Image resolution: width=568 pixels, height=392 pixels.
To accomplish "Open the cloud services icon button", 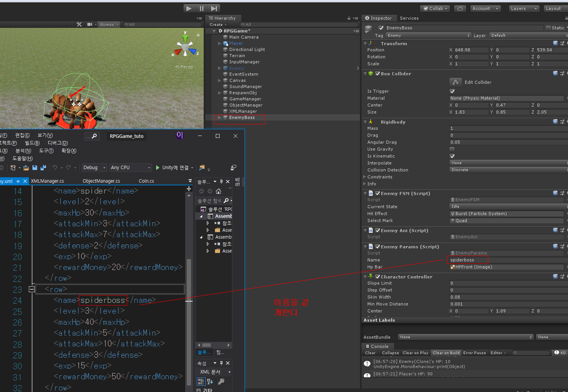I will pos(460,8).
